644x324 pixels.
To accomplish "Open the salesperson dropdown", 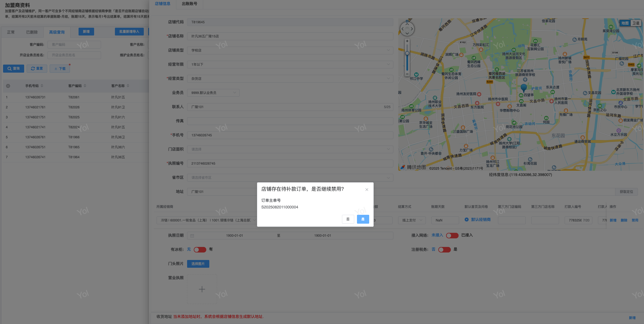I will [235, 93].
